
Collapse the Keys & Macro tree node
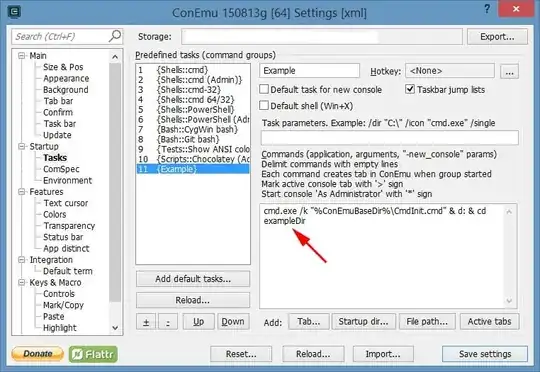(x=22, y=282)
